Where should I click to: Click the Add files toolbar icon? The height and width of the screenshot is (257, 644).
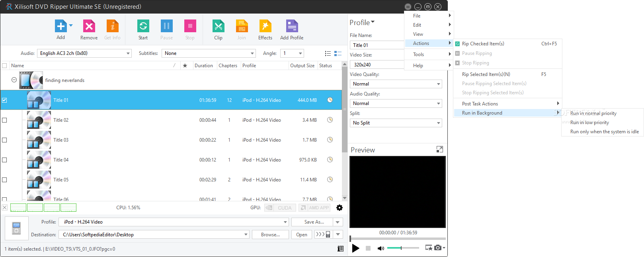coord(61,26)
